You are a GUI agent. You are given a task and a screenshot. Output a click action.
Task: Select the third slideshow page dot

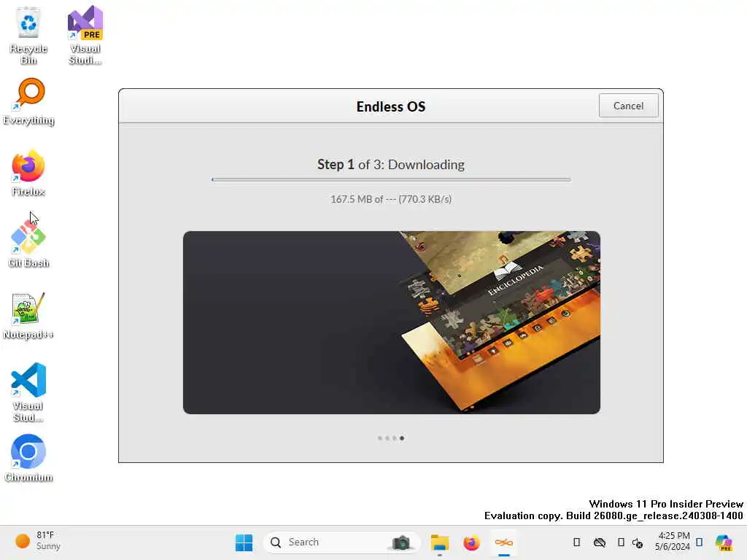click(x=395, y=438)
